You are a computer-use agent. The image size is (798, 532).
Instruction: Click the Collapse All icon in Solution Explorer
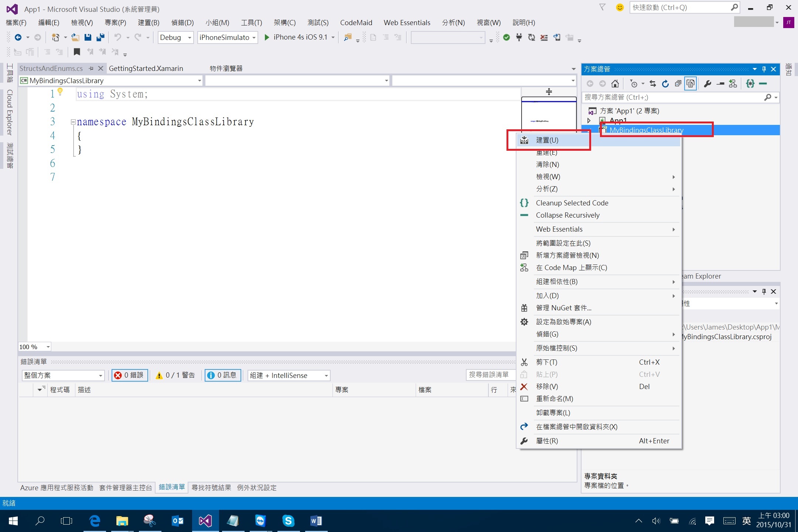(x=678, y=84)
